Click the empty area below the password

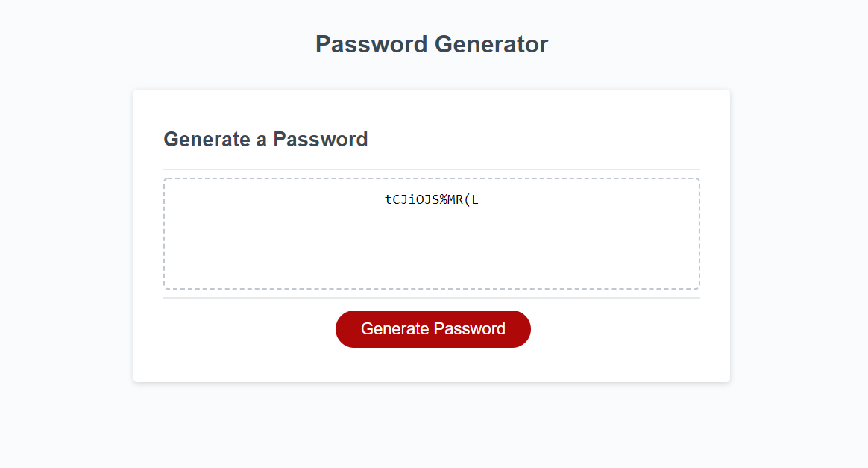(431, 258)
